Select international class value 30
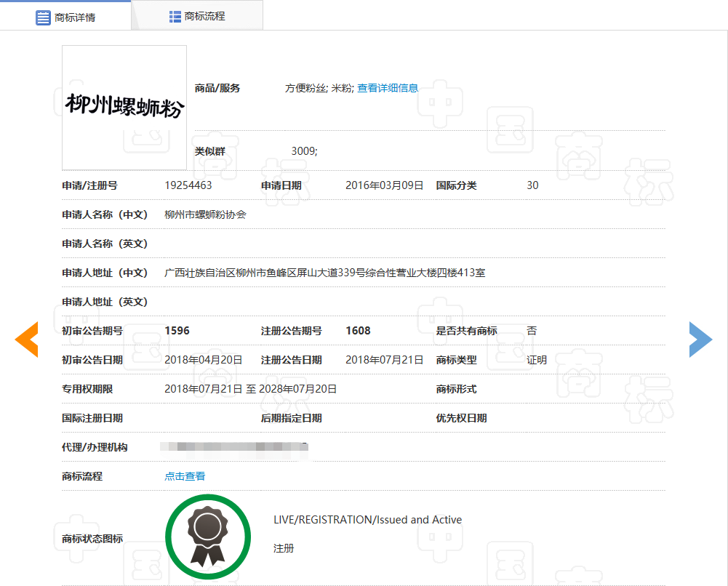 click(x=532, y=185)
